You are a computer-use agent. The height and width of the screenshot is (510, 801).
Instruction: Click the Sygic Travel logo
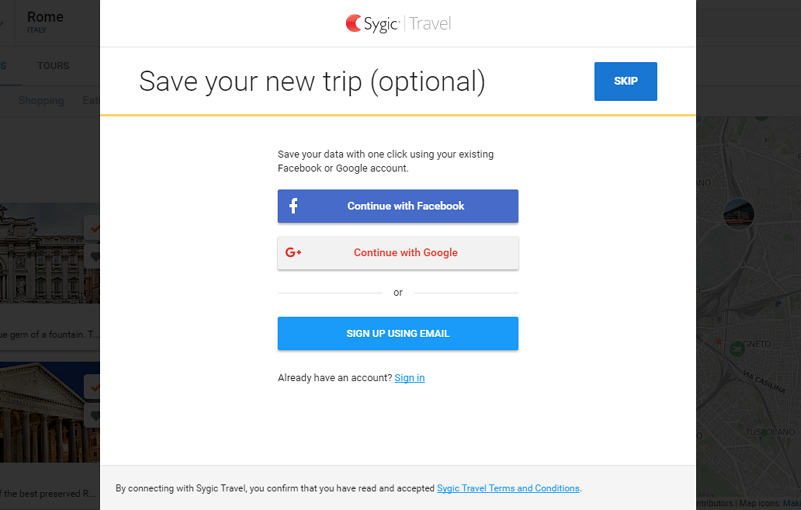click(398, 23)
